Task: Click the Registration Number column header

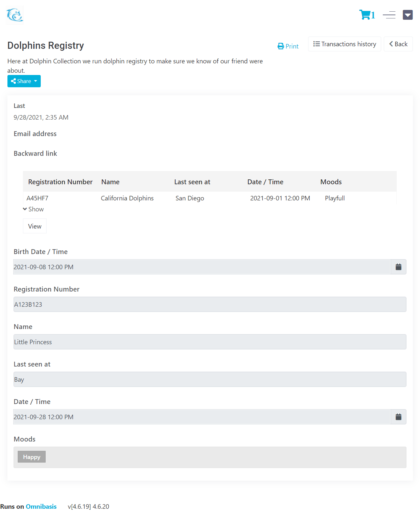Action: pyautogui.click(x=60, y=182)
